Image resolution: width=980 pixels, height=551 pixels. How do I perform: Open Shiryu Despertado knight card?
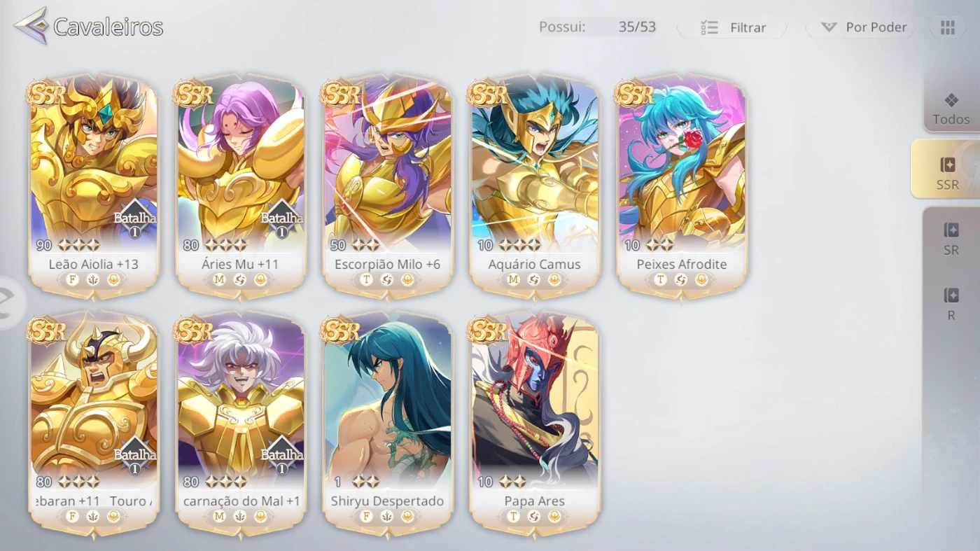tap(388, 424)
